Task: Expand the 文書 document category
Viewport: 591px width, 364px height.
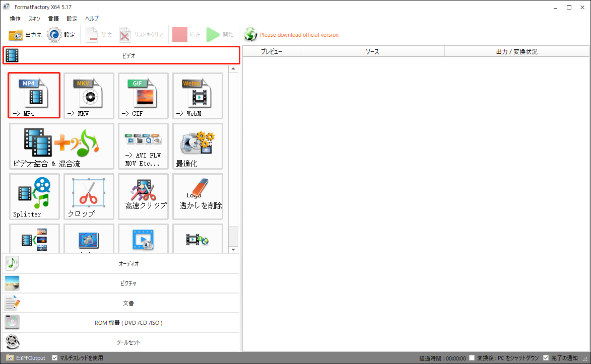Action: [121, 303]
